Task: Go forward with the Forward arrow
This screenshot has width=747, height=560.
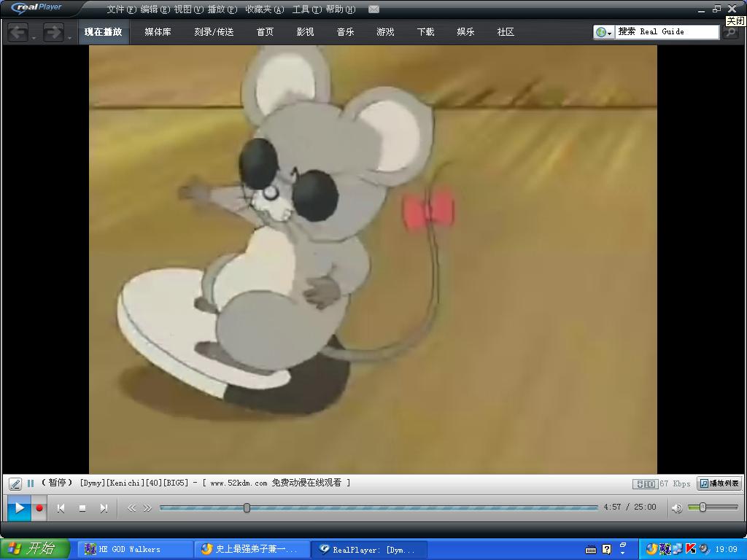Action: point(53,32)
